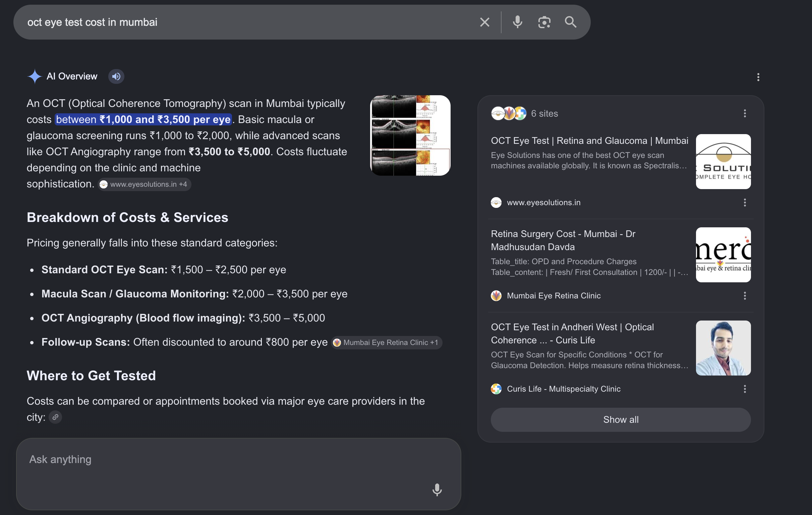Open the 6 sites panel options menu

click(745, 113)
